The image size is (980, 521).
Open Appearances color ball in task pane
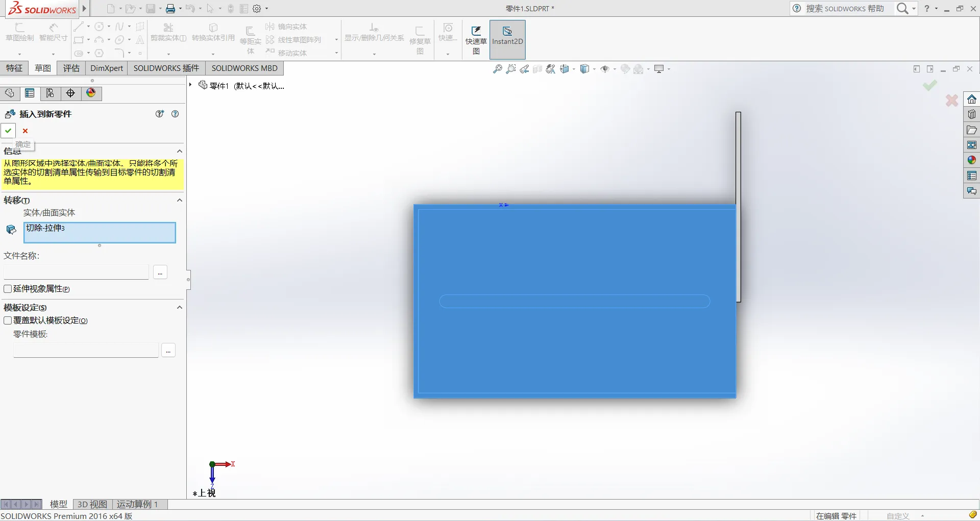coord(972,160)
